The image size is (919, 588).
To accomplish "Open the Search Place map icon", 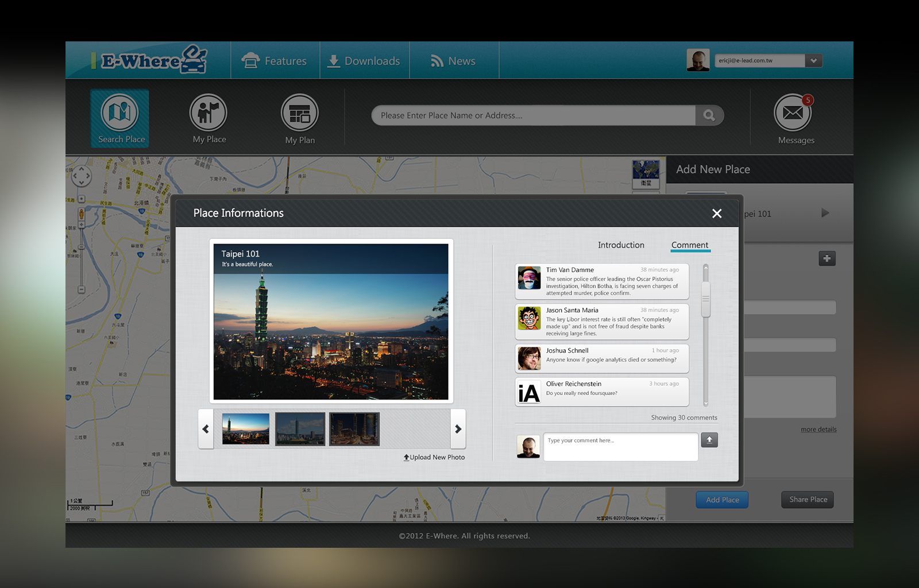I will pyautogui.click(x=119, y=113).
